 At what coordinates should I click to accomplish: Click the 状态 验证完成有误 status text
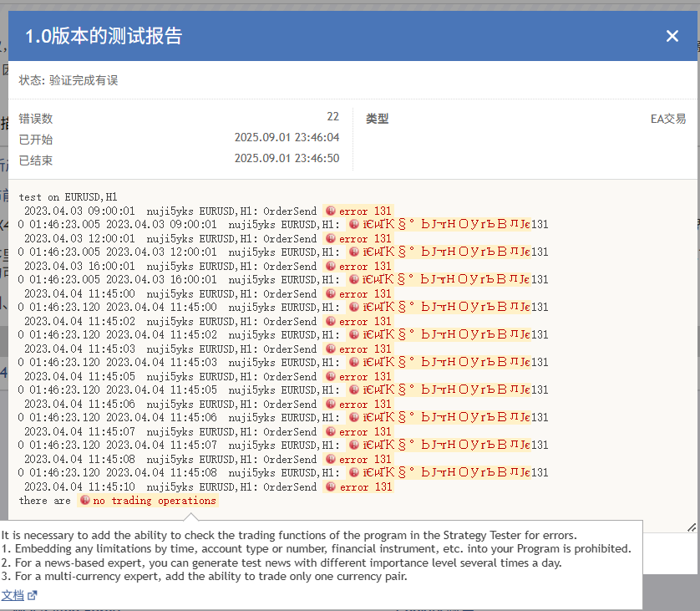click(x=68, y=80)
